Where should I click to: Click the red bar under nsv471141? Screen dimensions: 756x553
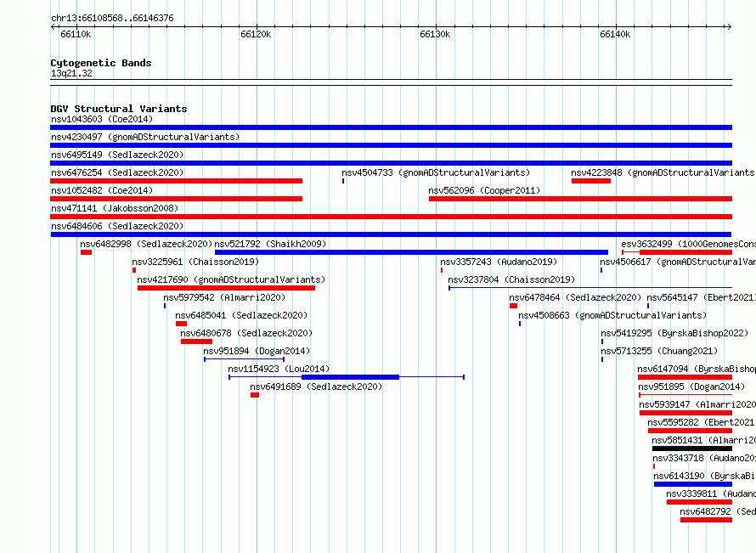pyautogui.click(x=391, y=217)
